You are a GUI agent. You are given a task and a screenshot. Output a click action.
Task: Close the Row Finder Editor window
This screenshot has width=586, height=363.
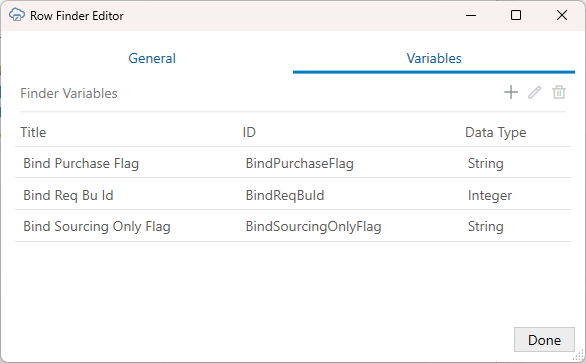click(562, 15)
